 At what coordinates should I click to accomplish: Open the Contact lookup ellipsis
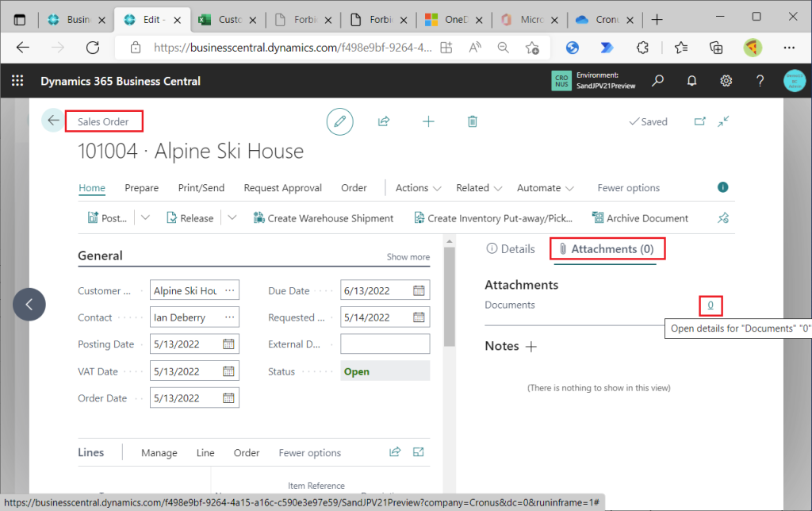230,317
